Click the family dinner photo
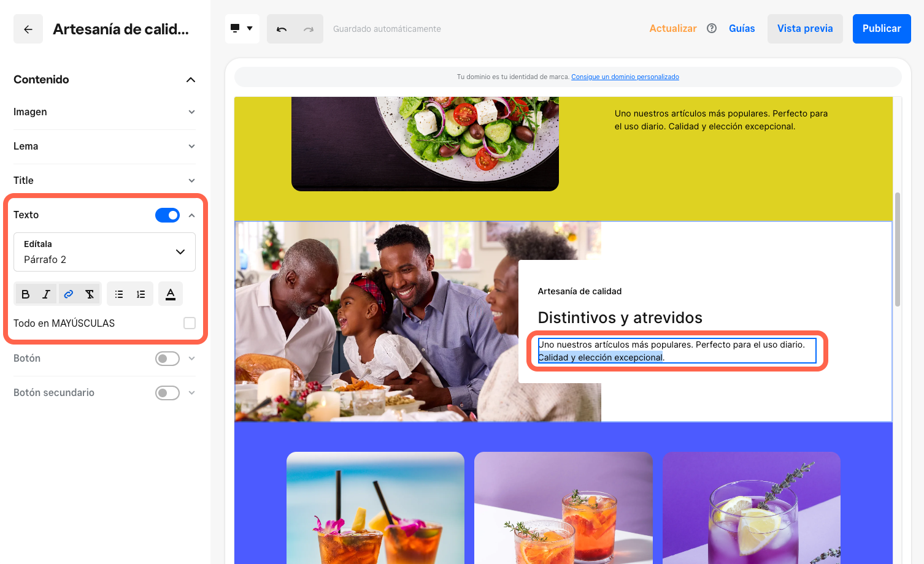 [418, 321]
